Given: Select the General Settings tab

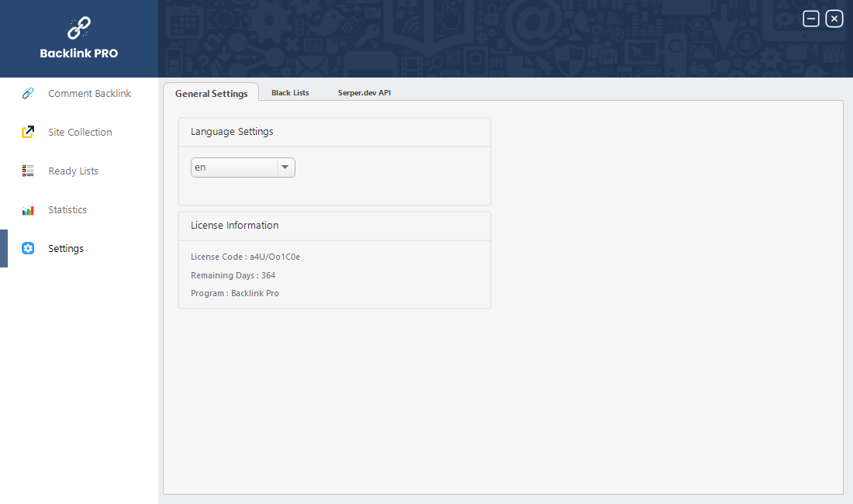Looking at the screenshot, I should pos(211,93).
